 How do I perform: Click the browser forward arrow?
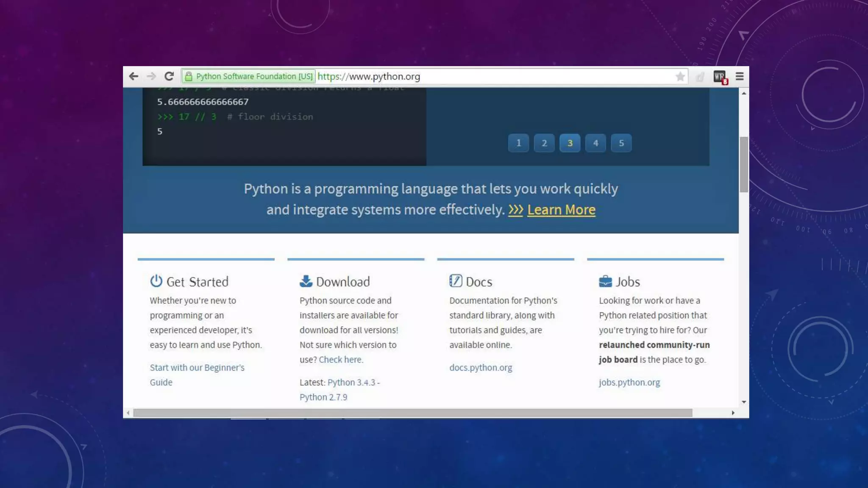151,76
